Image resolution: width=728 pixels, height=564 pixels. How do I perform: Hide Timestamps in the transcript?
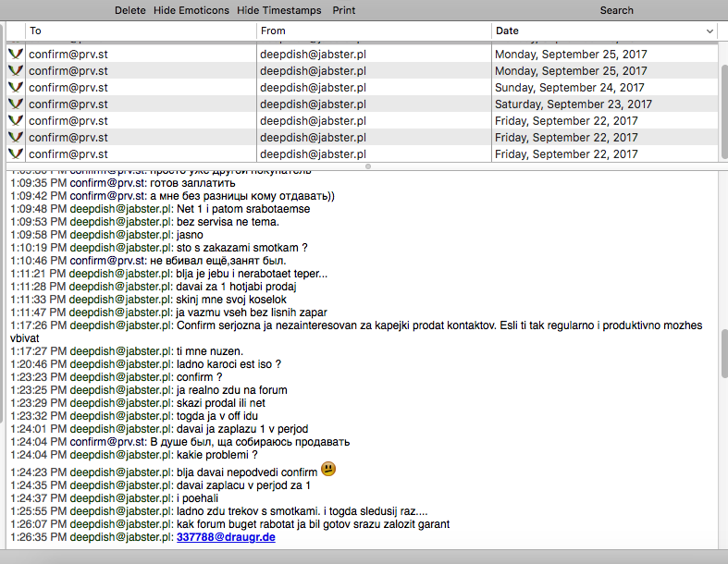coord(279,10)
